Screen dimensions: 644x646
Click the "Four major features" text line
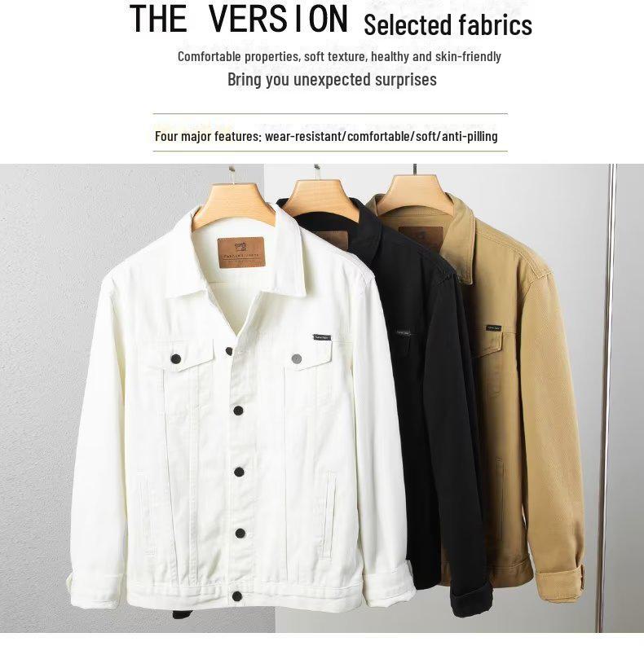326,136
